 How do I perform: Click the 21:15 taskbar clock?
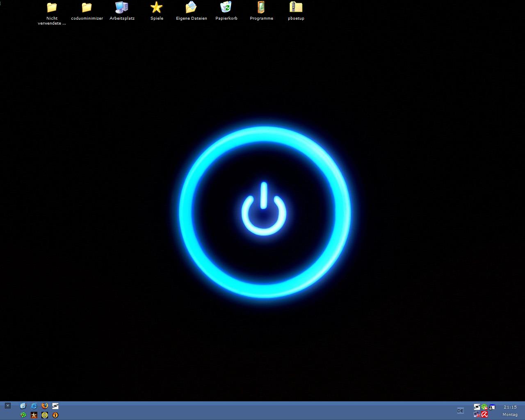(510, 407)
